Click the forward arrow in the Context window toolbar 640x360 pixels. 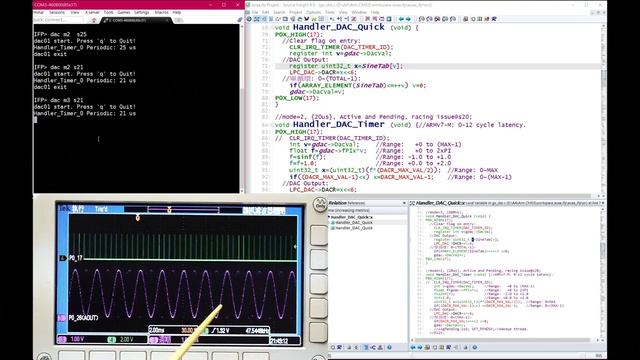click(420, 347)
